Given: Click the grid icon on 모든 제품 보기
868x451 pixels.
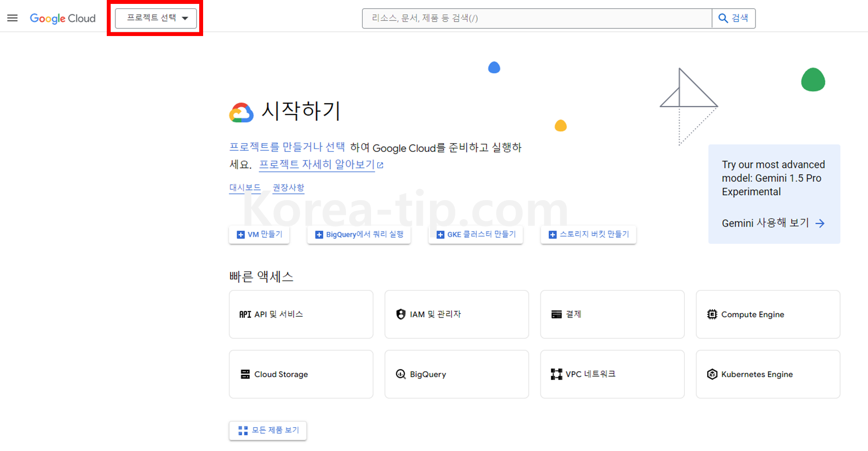Looking at the screenshot, I should 243,431.
